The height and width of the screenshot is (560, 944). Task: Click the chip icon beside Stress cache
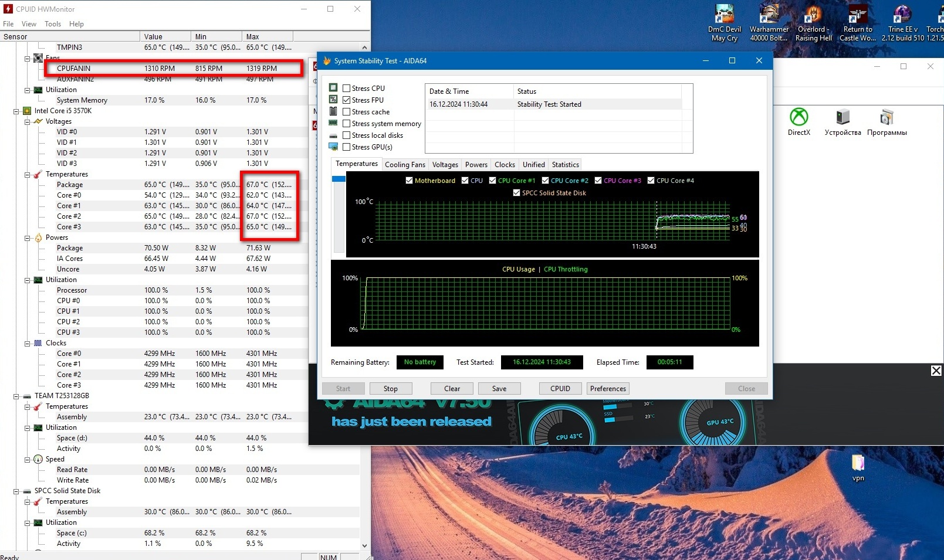(333, 111)
